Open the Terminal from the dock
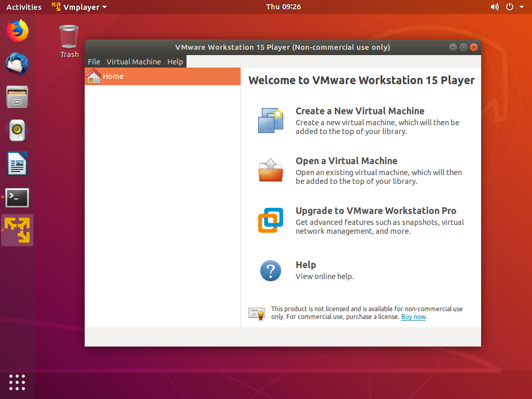The image size is (532, 399). coord(17,197)
